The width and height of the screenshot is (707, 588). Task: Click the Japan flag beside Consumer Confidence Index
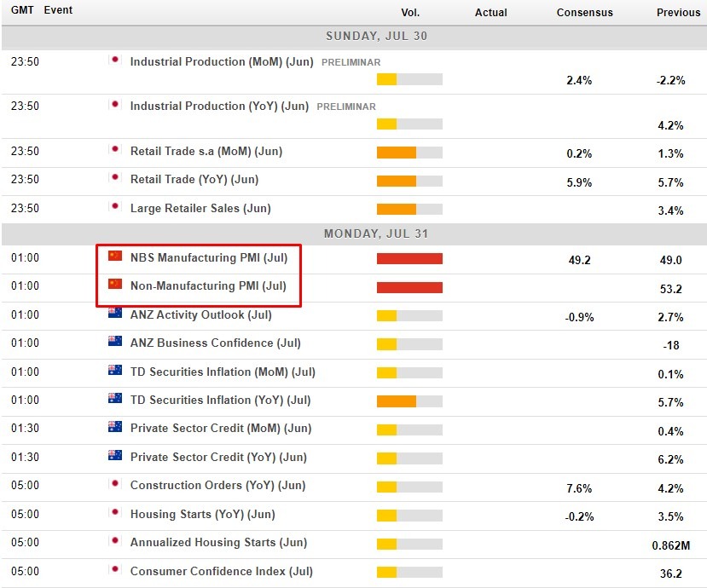click(x=115, y=571)
